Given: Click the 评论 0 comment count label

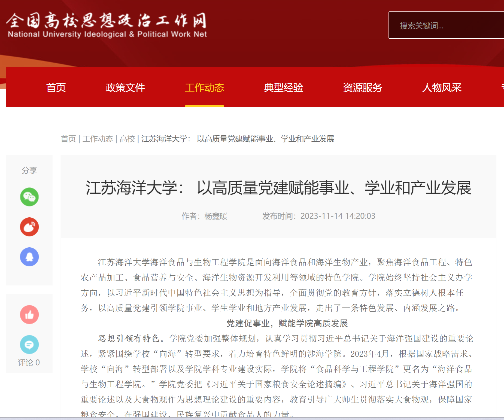Looking at the screenshot, I should pyautogui.click(x=29, y=363).
